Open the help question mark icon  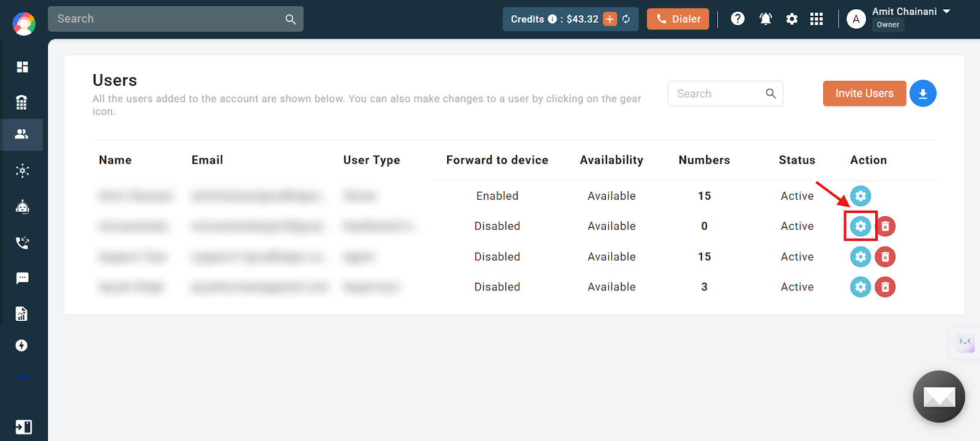[738, 19]
